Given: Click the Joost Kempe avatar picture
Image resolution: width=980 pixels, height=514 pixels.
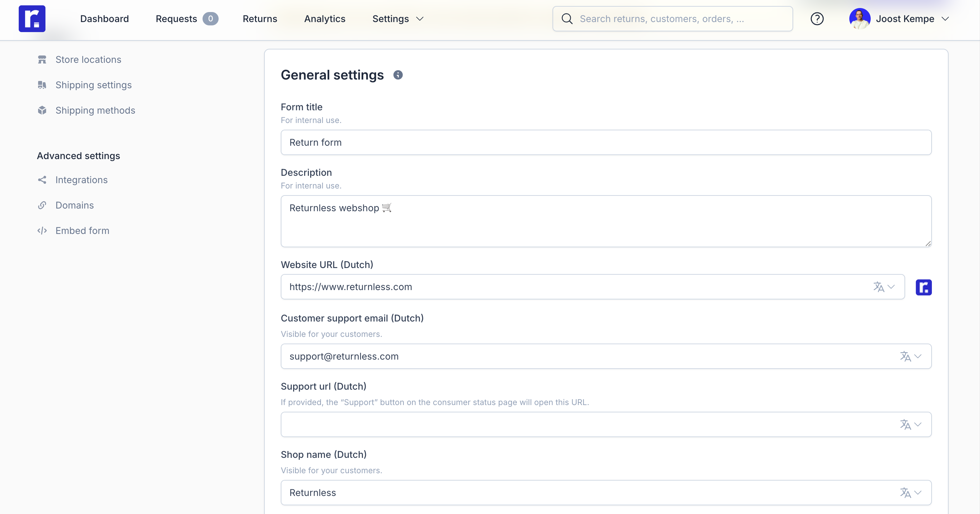Looking at the screenshot, I should click(859, 19).
